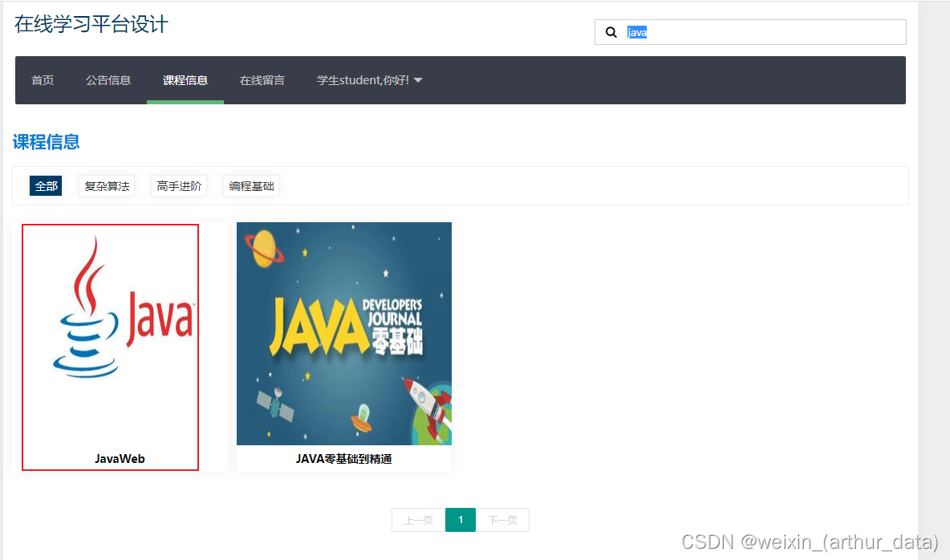Select the 课程信息 nav tab
Viewport: 950px width, 560px height.
[185, 80]
